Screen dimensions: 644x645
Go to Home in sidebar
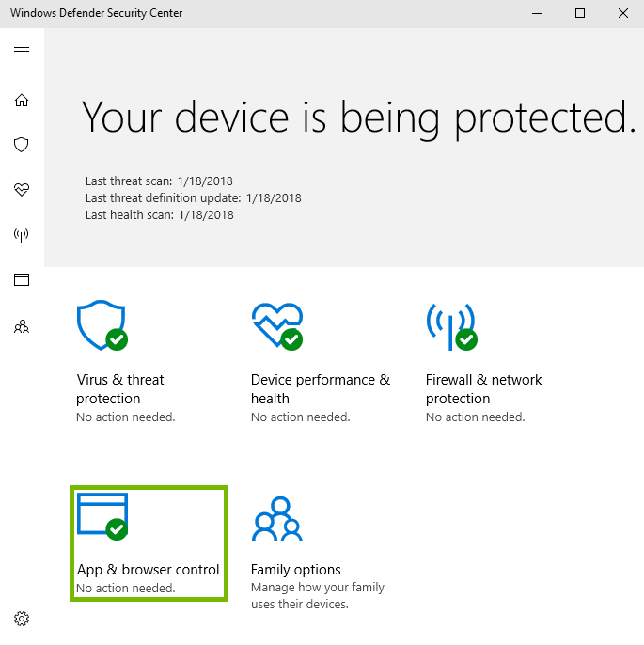(22, 100)
